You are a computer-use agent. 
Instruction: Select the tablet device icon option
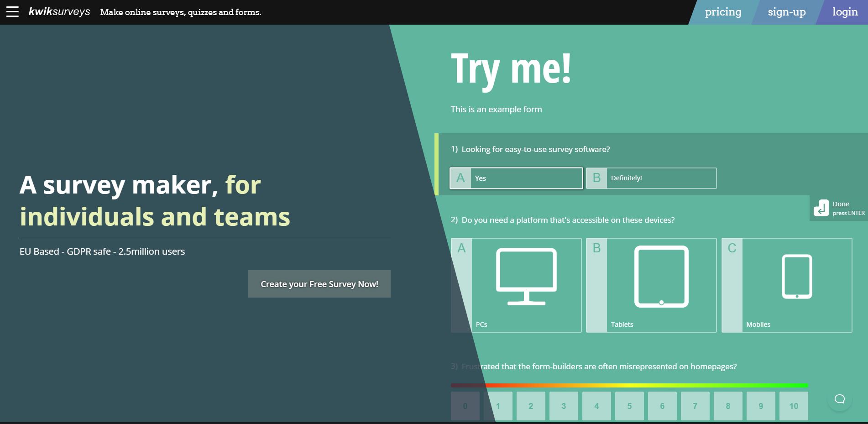661,277
